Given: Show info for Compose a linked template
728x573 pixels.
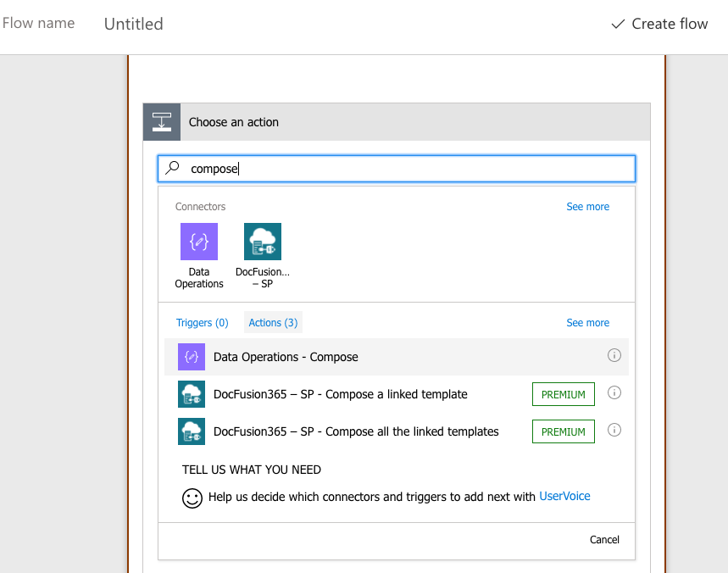Looking at the screenshot, I should pyautogui.click(x=614, y=393).
